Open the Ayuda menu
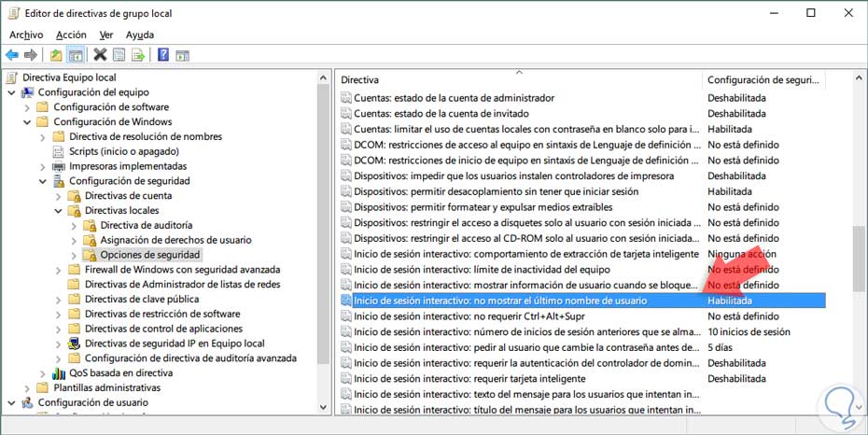This screenshot has height=435, width=868. pos(139,35)
